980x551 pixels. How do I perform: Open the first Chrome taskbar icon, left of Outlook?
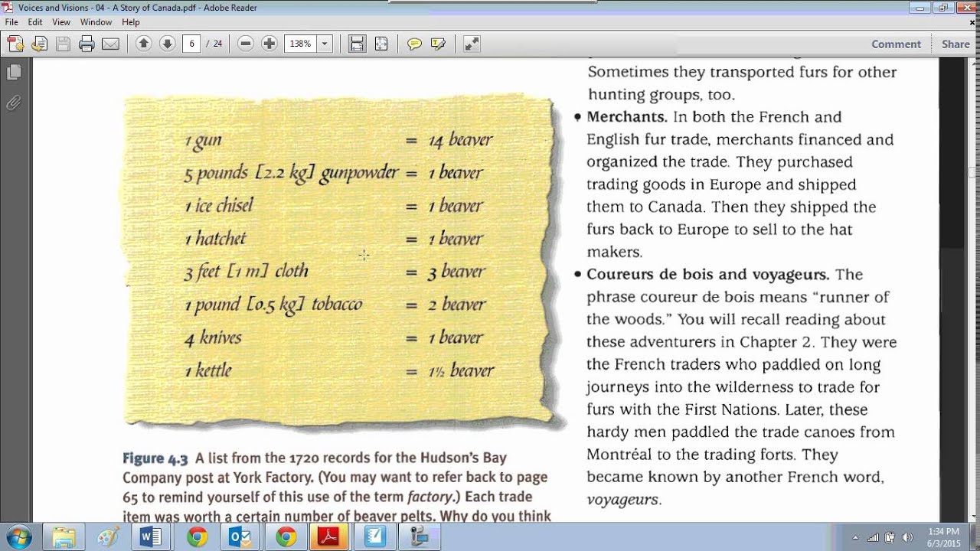(197, 537)
